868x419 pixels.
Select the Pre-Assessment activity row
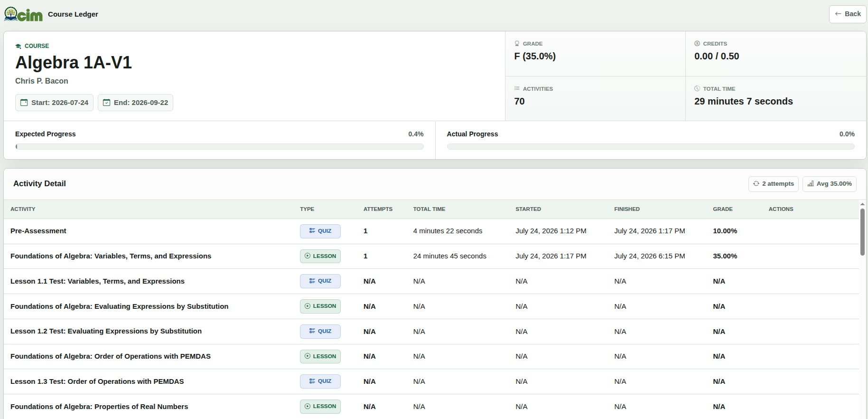point(431,231)
